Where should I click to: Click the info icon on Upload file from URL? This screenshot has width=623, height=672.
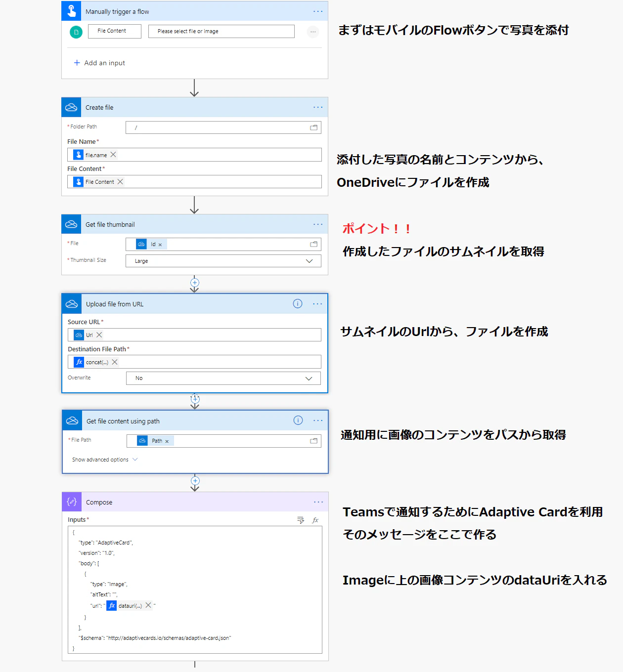pyautogui.click(x=298, y=304)
